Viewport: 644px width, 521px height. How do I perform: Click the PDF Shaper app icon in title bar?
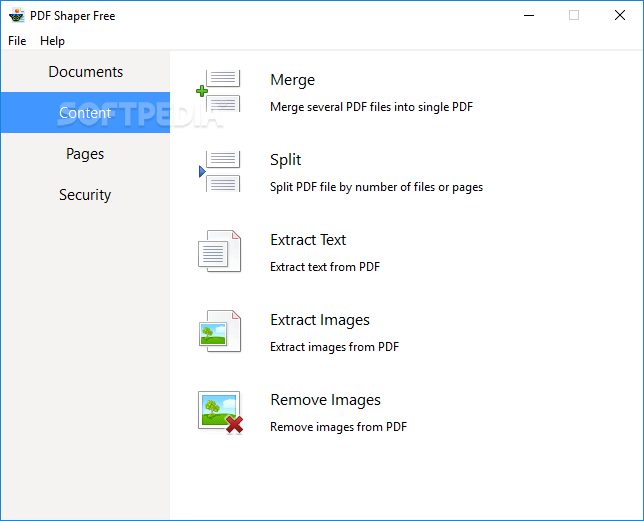coord(16,16)
